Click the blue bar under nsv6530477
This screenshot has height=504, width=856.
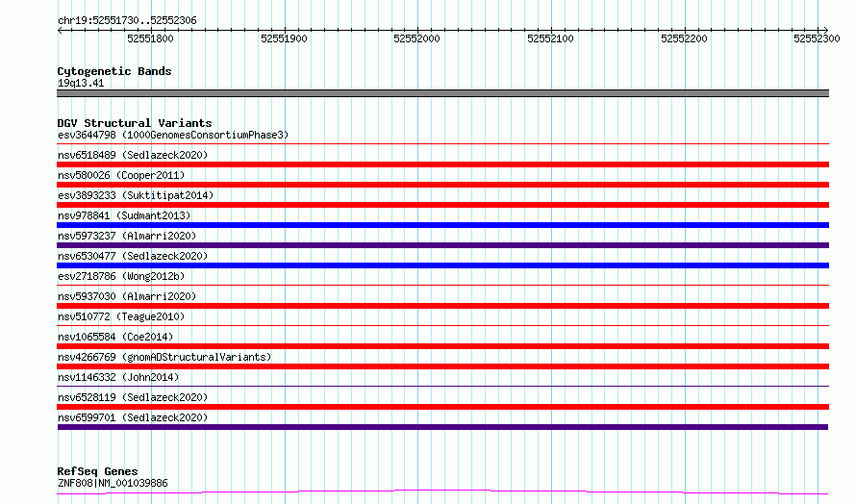tap(442, 265)
